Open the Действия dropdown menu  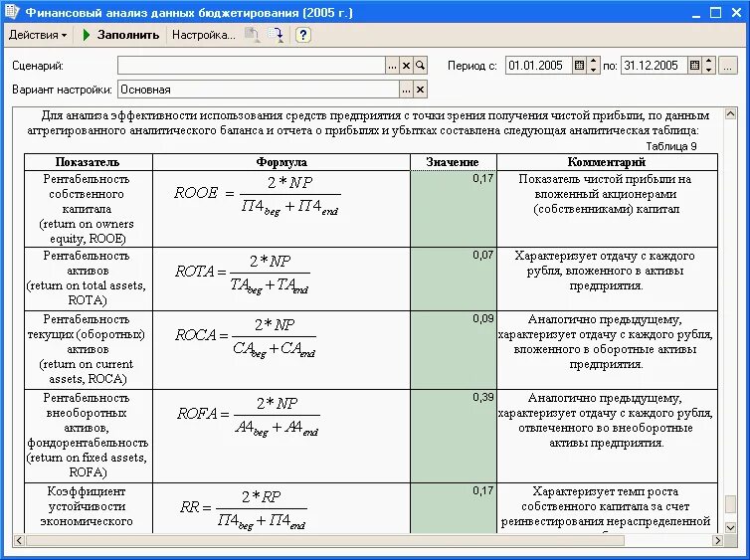[38, 35]
